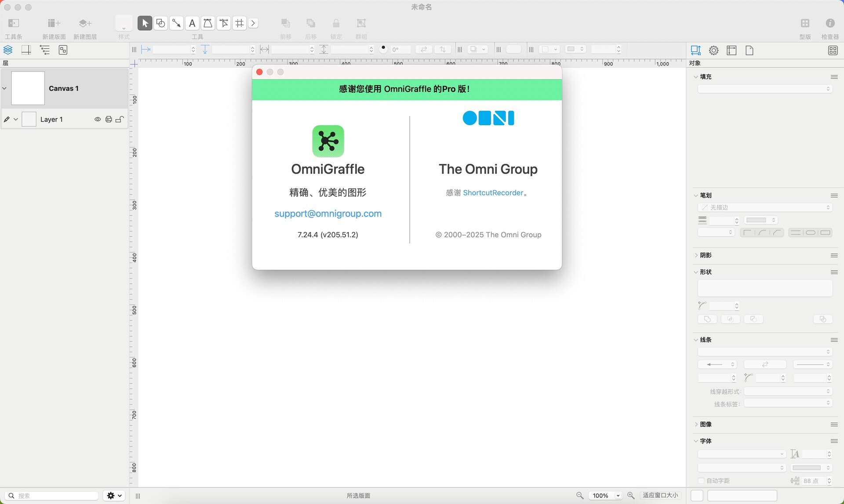Open the 样式 style well
Image resolution: width=844 pixels, height=504 pixels.
click(124, 23)
